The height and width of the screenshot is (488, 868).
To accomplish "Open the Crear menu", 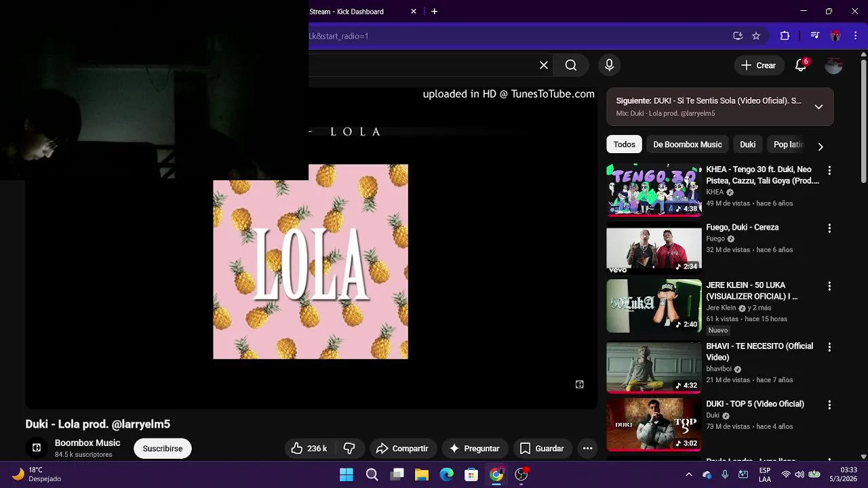I will (x=759, y=65).
